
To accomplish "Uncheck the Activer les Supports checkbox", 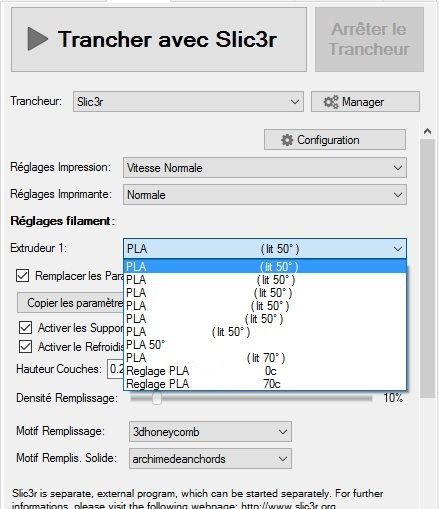I will (25, 328).
